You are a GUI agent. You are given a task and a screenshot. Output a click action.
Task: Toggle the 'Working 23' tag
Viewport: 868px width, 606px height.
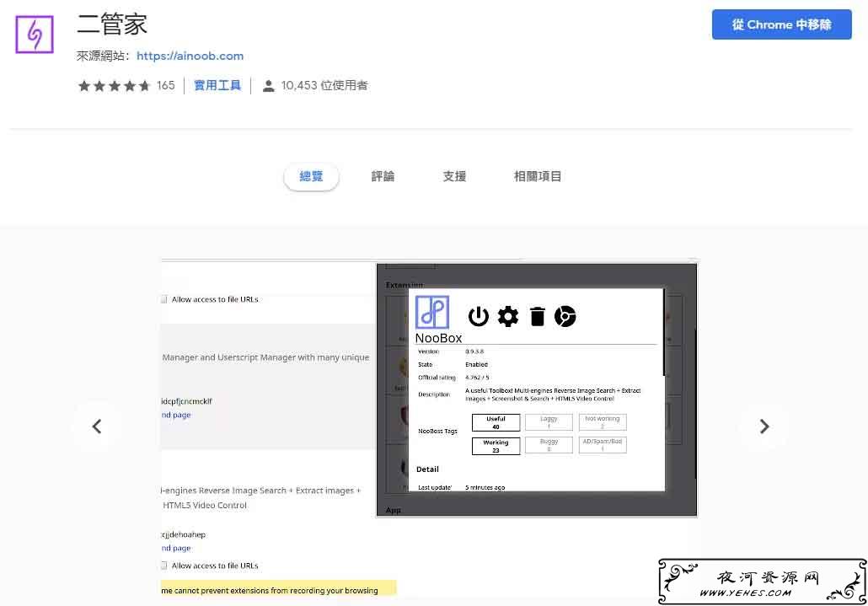click(x=496, y=446)
